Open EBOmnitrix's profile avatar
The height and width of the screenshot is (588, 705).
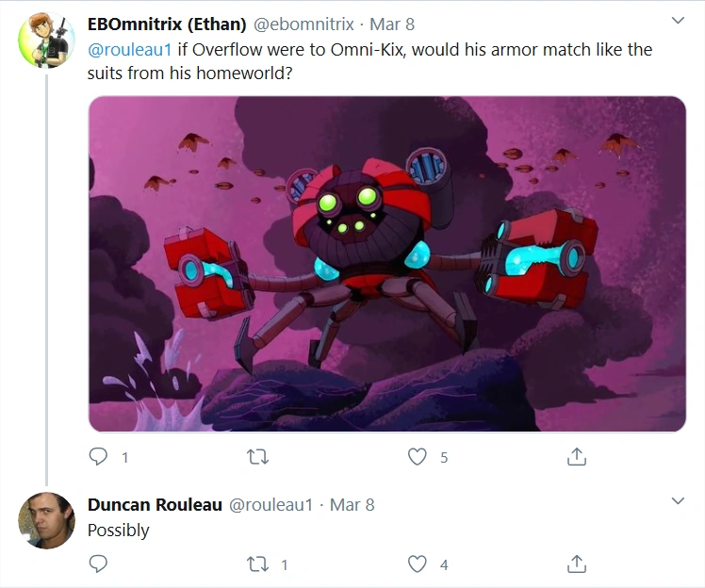tap(46, 40)
